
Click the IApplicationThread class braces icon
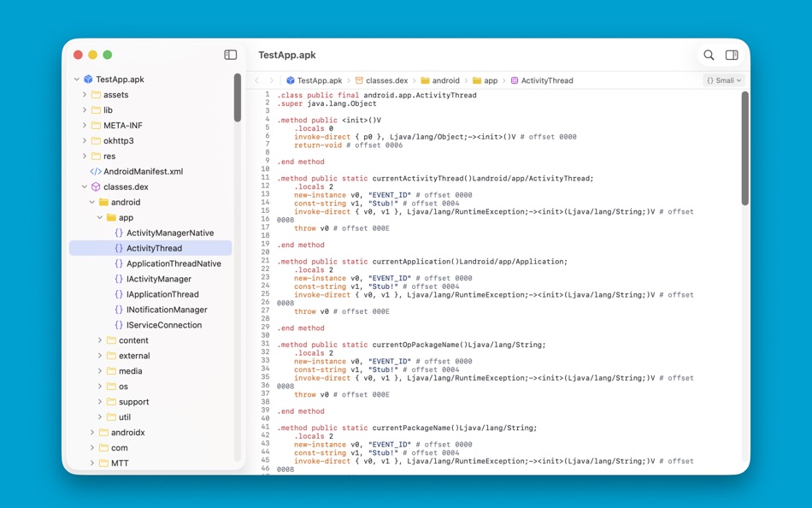pyautogui.click(x=119, y=294)
